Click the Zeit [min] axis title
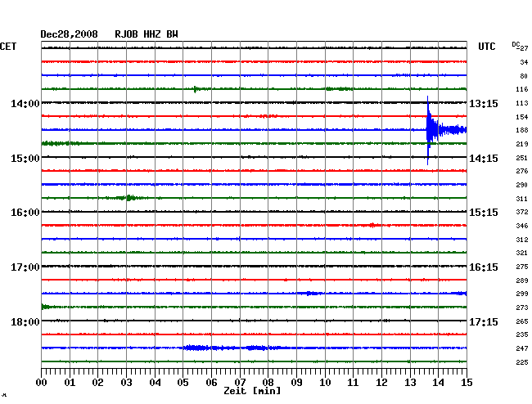This screenshot has width=532, height=404. point(252,391)
